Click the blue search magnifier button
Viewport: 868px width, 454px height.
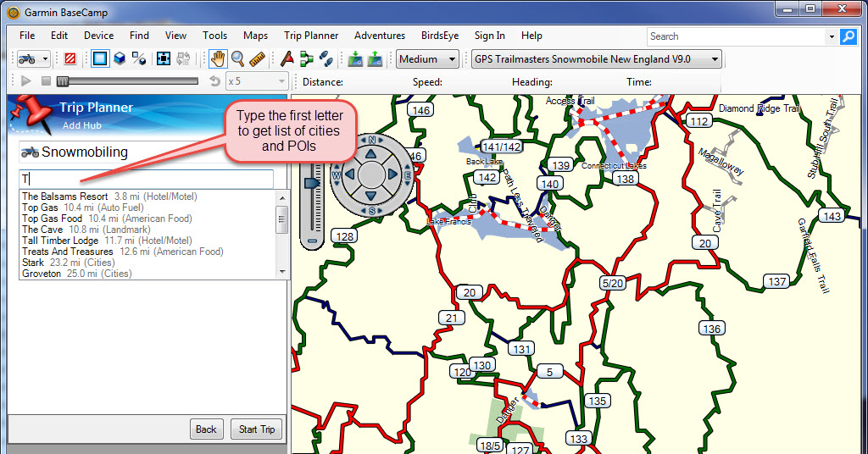[848, 36]
